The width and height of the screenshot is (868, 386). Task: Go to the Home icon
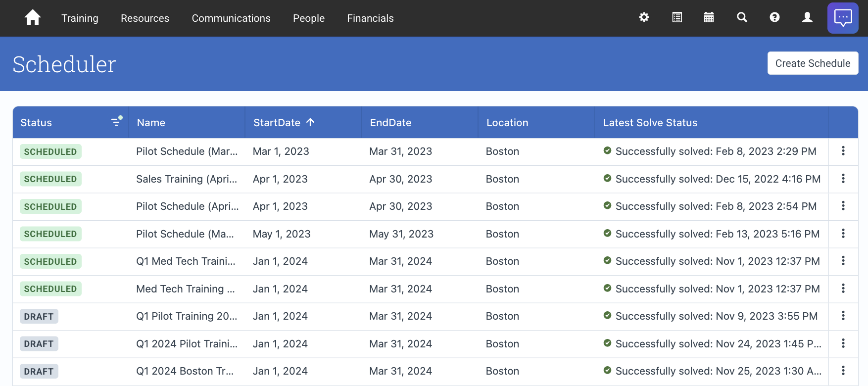coord(33,18)
